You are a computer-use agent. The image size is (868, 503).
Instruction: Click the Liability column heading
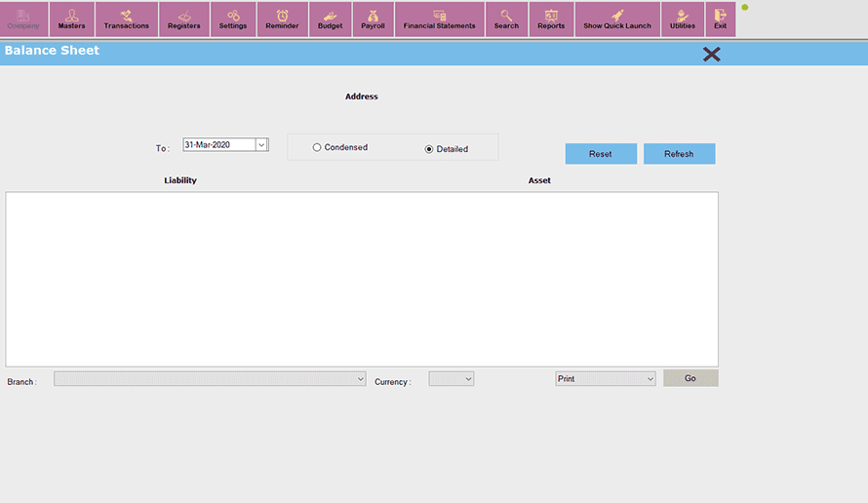[x=180, y=180]
